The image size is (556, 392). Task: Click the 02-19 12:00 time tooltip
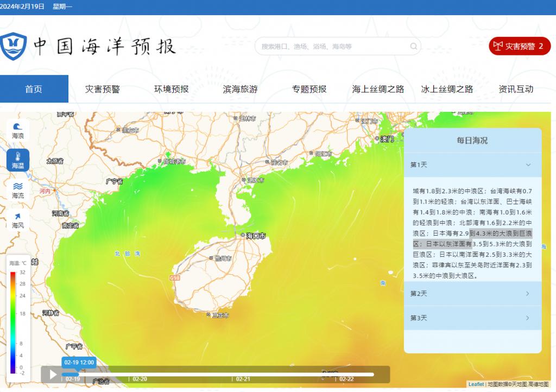[x=79, y=362]
